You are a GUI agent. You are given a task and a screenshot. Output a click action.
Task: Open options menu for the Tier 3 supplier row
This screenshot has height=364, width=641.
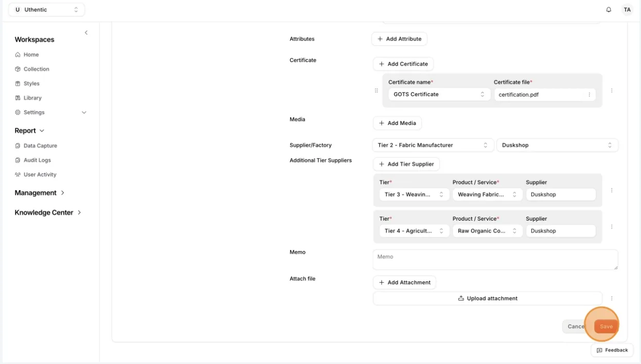click(x=612, y=190)
